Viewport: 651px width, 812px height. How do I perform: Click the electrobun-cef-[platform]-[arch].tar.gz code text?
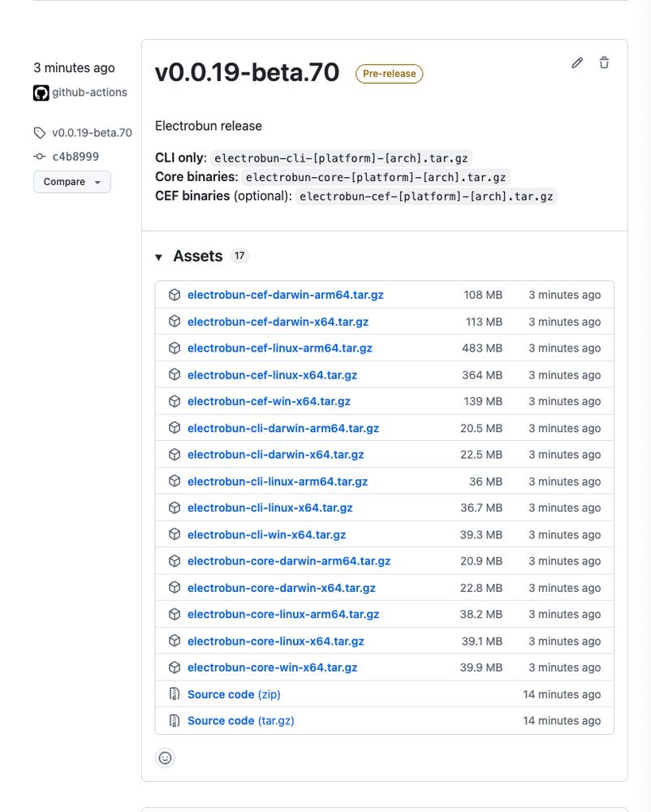[x=426, y=197]
